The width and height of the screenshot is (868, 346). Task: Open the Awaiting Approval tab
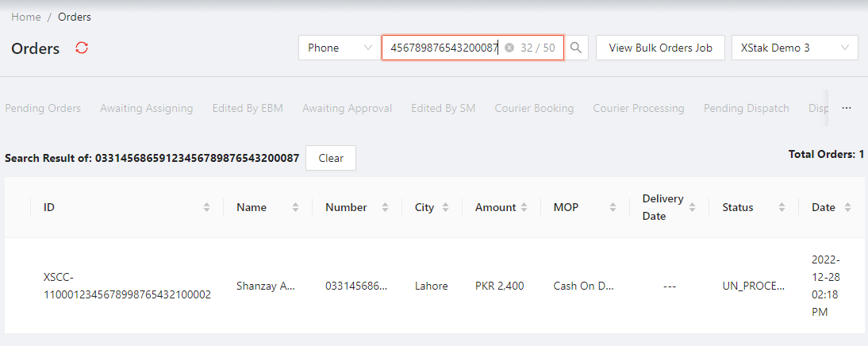click(x=347, y=108)
